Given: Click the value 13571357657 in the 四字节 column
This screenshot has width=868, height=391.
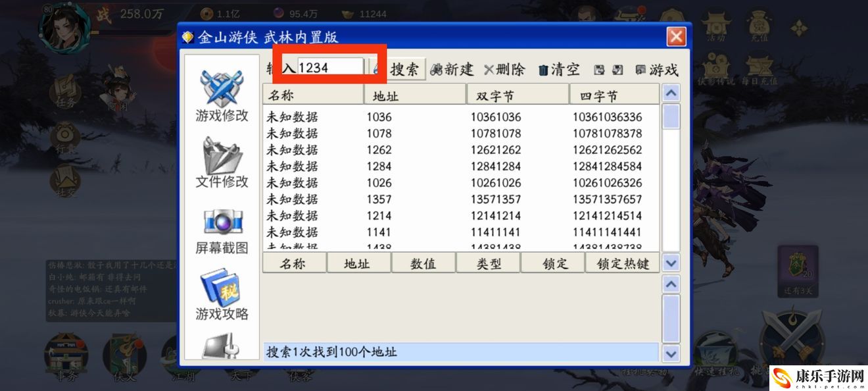Looking at the screenshot, I should tap(607, 199).
